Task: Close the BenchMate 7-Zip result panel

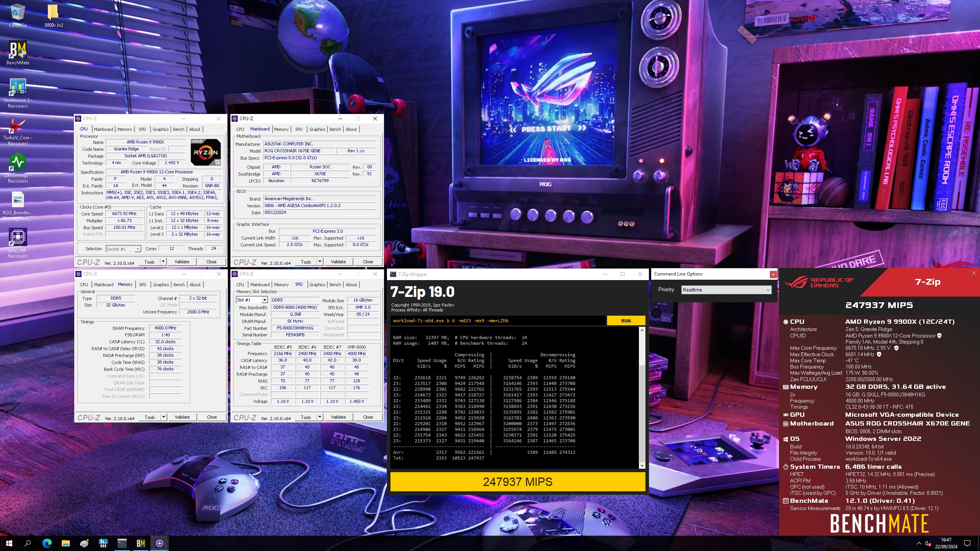Action: pyautogui.click(x=974, y=273)
